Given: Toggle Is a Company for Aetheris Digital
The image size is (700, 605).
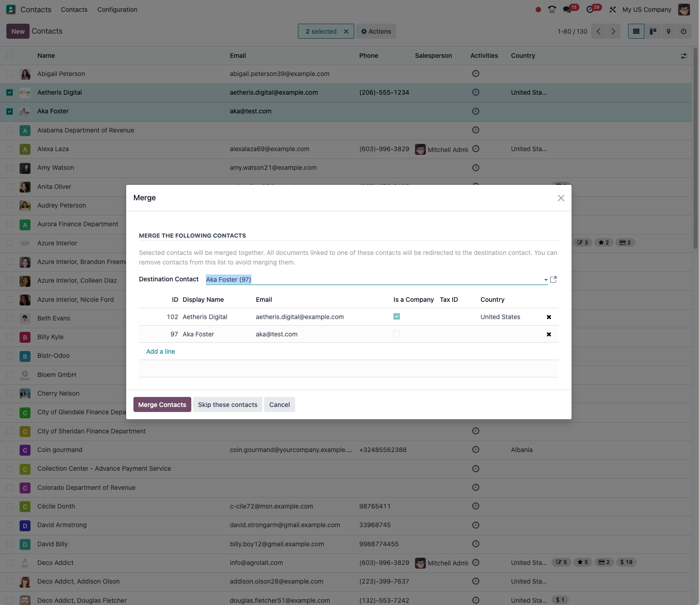Looking at the screenshot, I should point(397,316).
